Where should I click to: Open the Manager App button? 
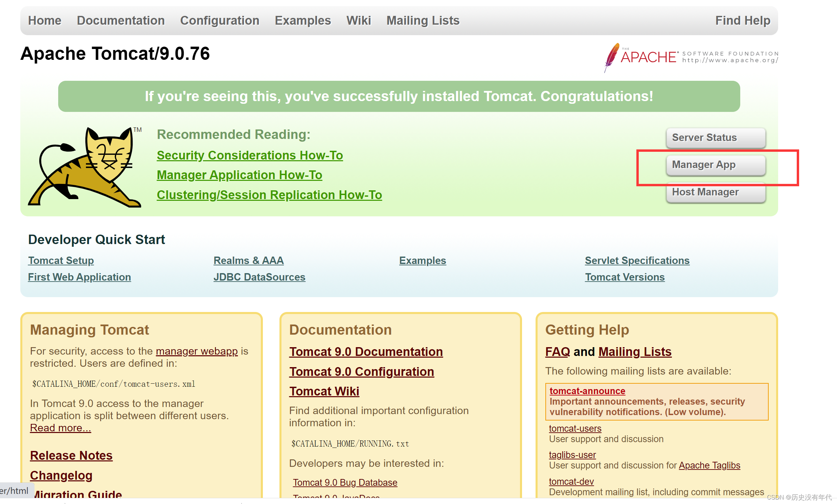(716, 165)
